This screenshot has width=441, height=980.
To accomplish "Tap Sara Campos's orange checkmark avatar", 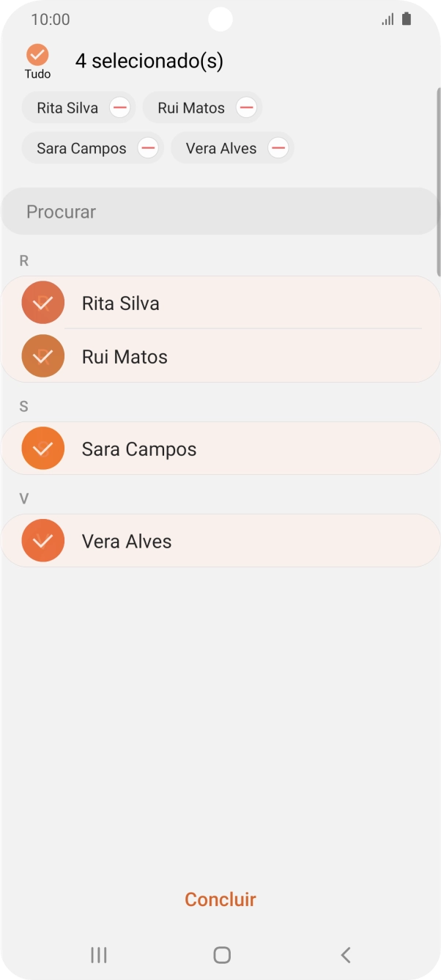I will click(42, 448).
